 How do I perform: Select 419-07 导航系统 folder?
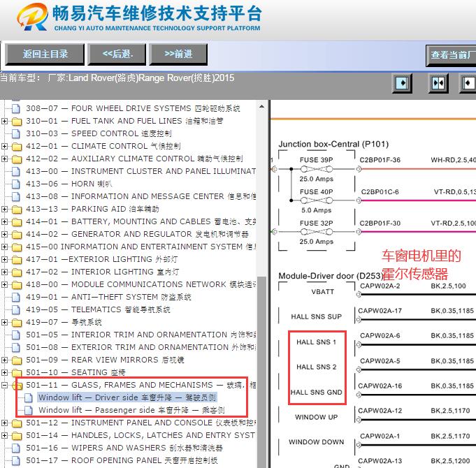(x=64, y=322)
